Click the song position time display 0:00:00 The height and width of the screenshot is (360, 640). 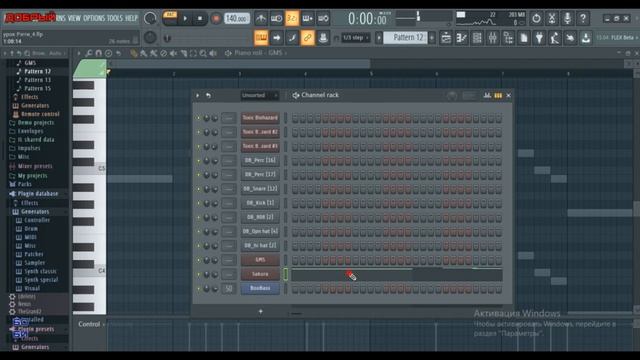tap(367, 19)
